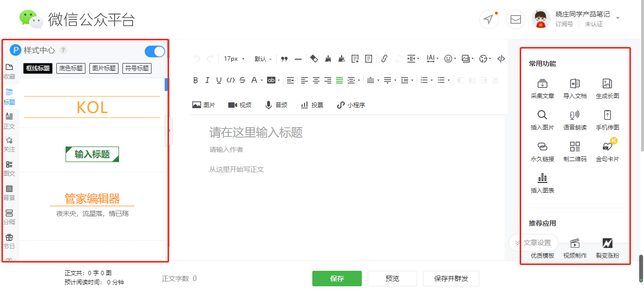Open the 视频制作 recommended app
This screenshot has width=644, height=296.
575,248
